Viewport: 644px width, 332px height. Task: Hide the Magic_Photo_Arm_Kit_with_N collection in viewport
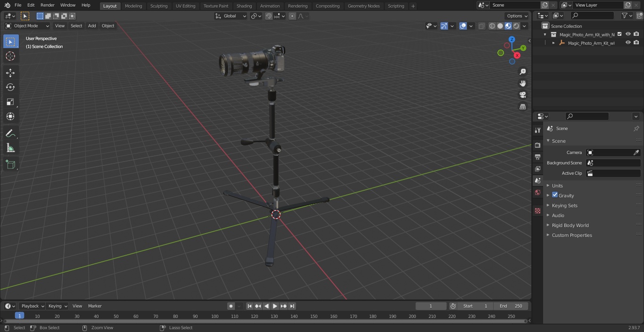tap(628, 34)
